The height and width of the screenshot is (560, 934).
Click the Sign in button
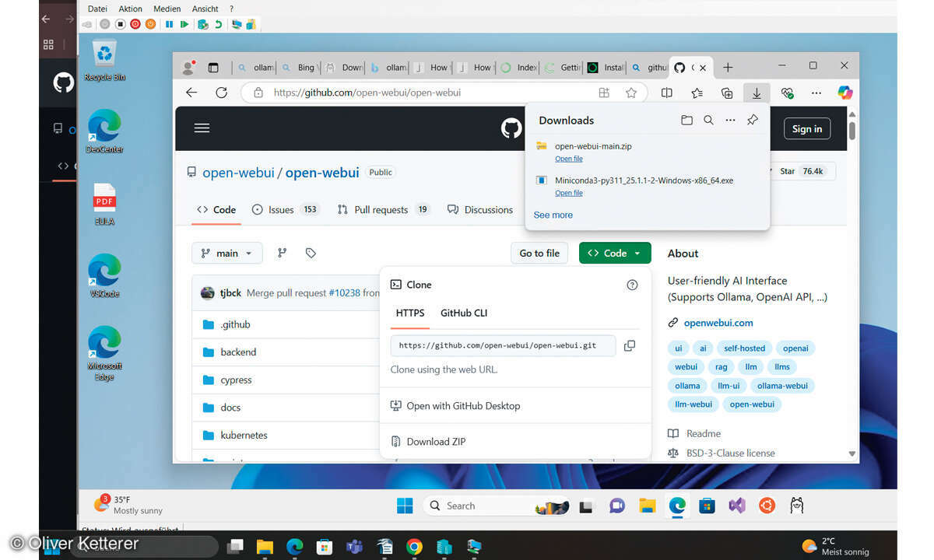[x=806, y=129]
